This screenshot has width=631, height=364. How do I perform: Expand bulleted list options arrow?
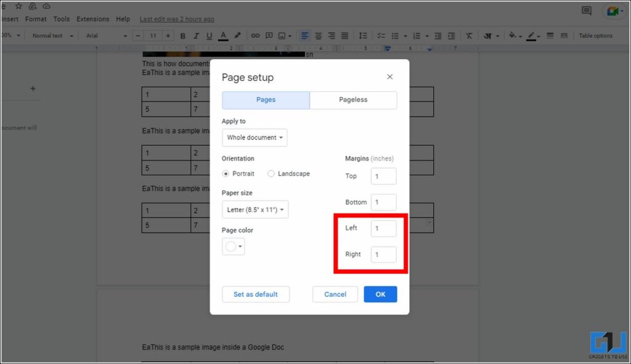[405, 36]
